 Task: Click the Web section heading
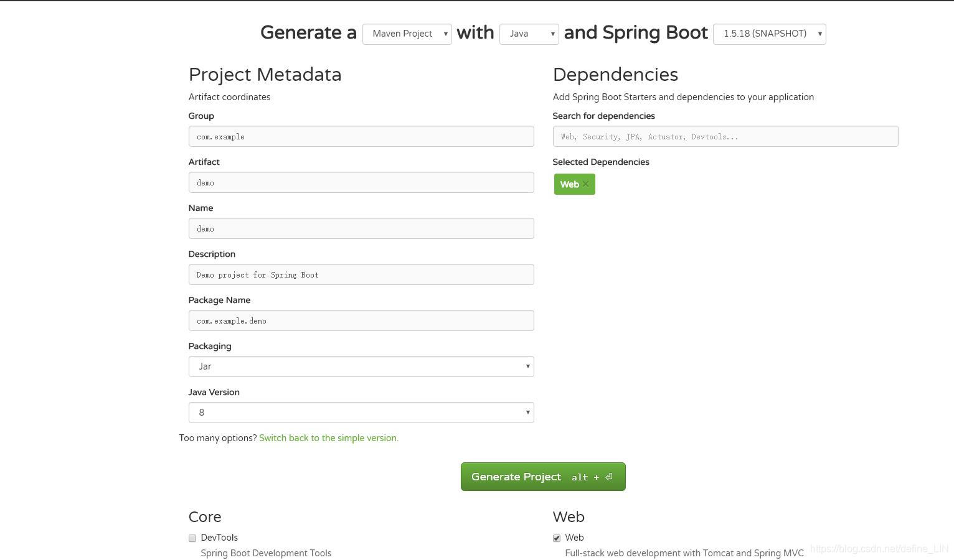coord(569,517)
